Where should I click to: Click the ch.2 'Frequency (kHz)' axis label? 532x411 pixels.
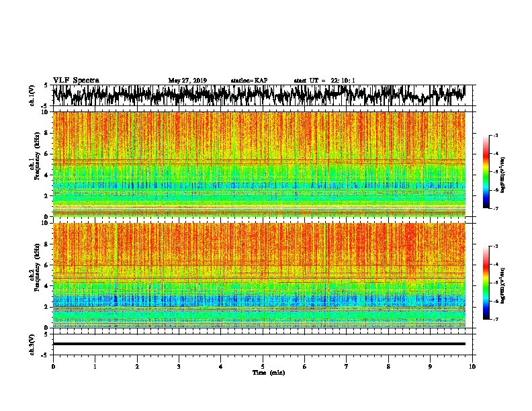37,267
